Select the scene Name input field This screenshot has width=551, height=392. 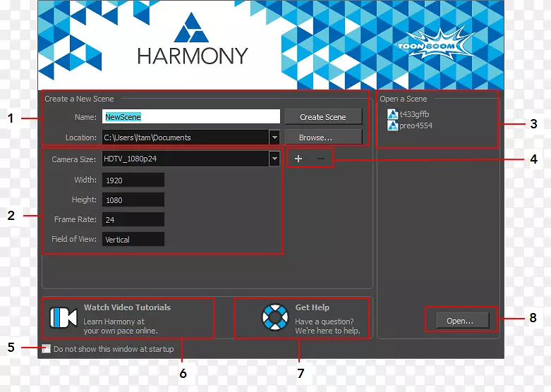(x=191, y=116)
